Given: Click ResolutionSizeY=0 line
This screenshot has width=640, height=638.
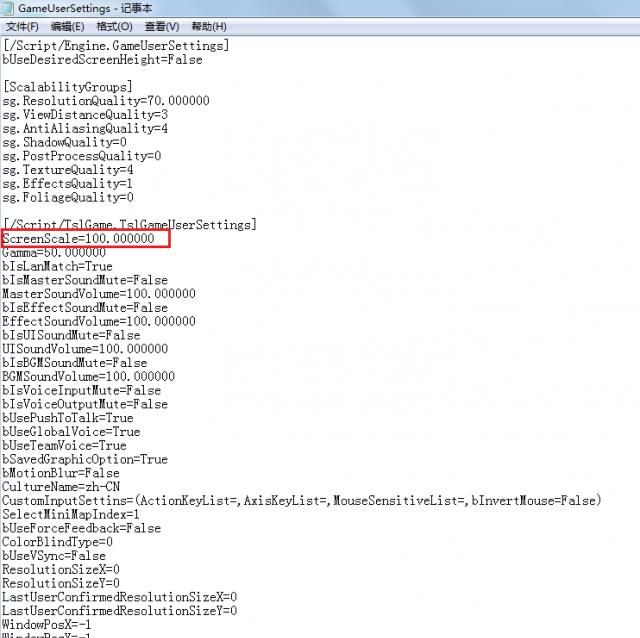Looking at the screenshot, I should pyautogui.click(x=61, y=584).
